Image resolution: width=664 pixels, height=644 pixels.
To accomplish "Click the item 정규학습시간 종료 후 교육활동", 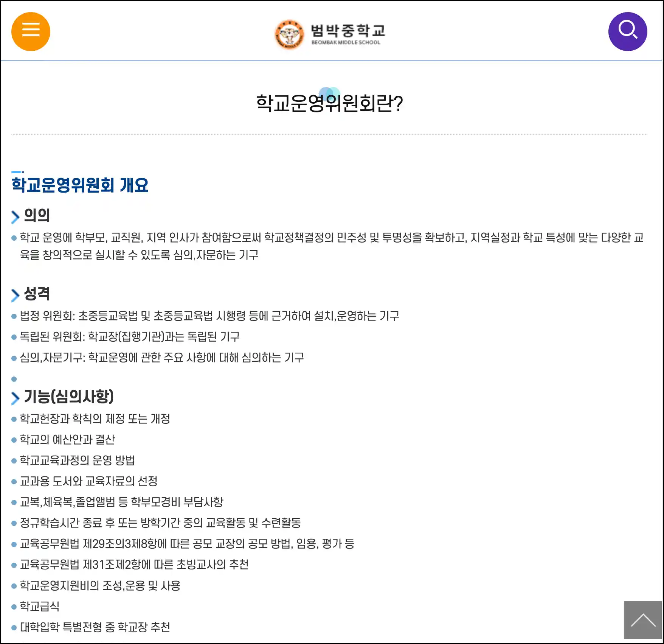I will [160, 523].
